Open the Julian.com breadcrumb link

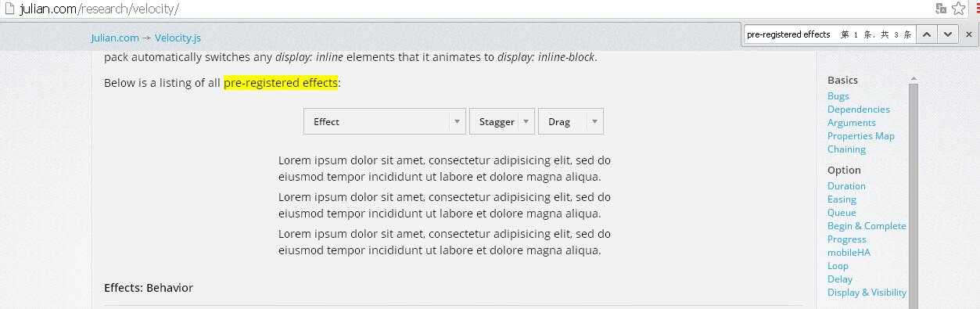(115, 38)
